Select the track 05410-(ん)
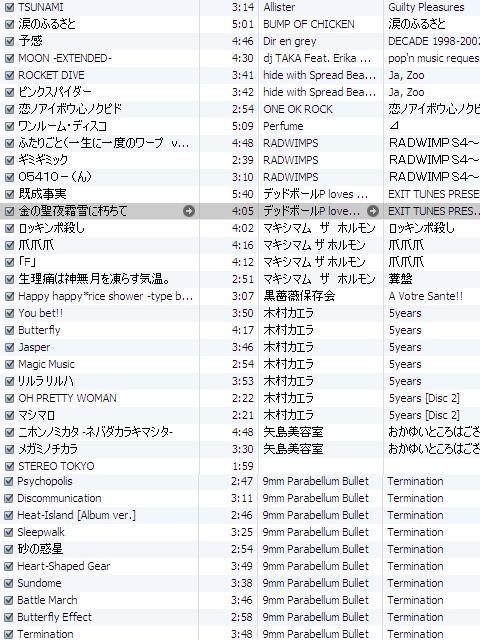The image size is (480, 640). click(55, 177)
